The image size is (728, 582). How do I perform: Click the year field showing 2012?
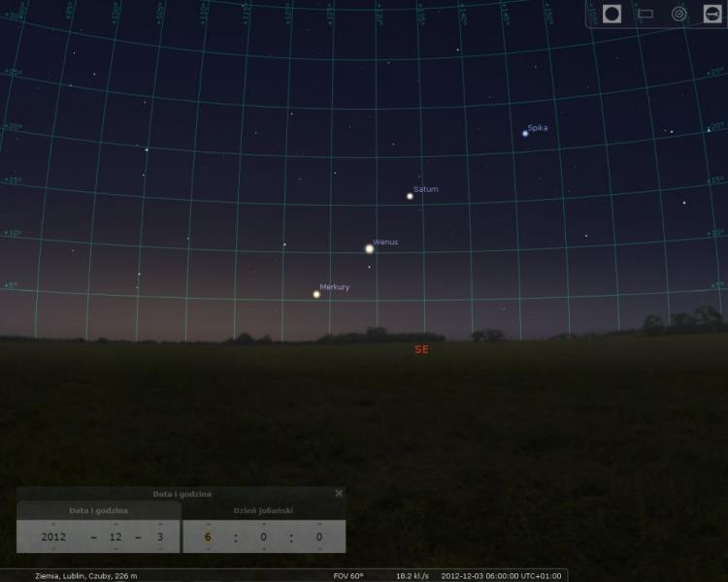pos(53,536)
